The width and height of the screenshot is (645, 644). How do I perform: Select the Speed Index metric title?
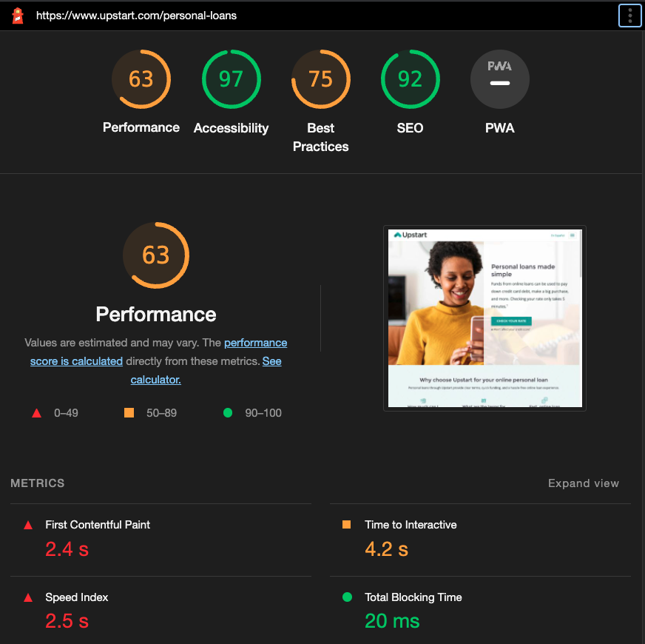(76, 597)
